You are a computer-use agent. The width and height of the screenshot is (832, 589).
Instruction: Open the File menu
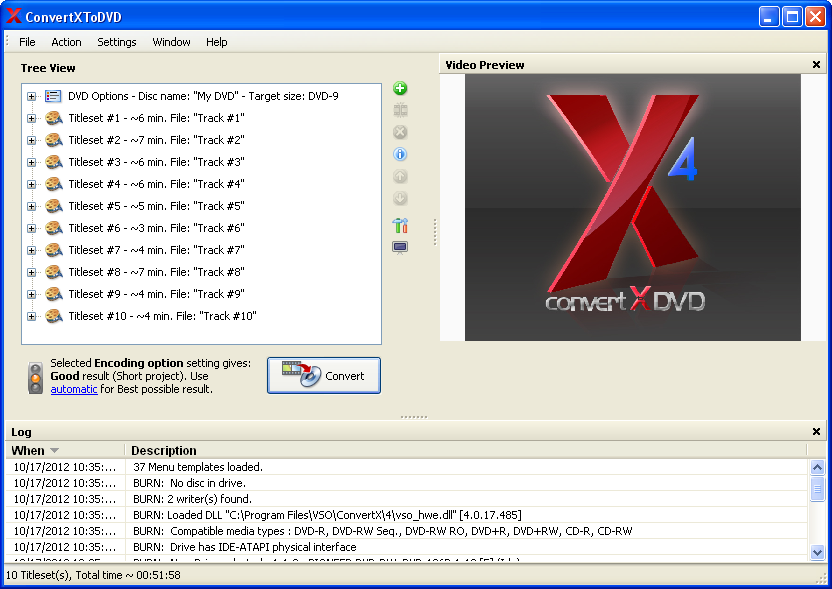(x=27, y=42)
